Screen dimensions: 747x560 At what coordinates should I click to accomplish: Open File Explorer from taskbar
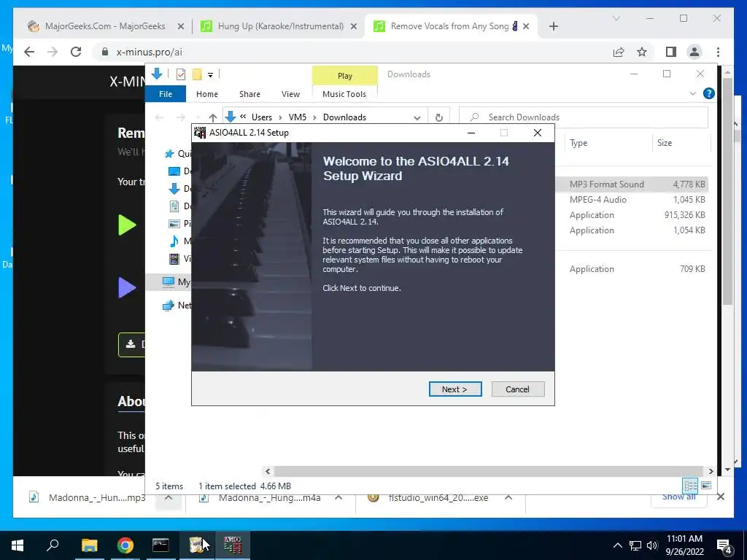coord(89,545)
